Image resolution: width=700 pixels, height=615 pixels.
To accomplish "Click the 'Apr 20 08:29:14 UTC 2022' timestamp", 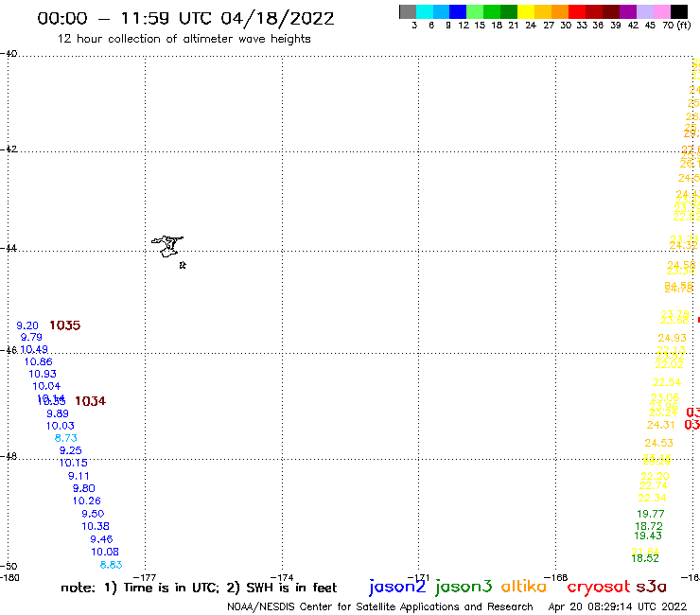I will pyautogui.click(x=617, y=606).
